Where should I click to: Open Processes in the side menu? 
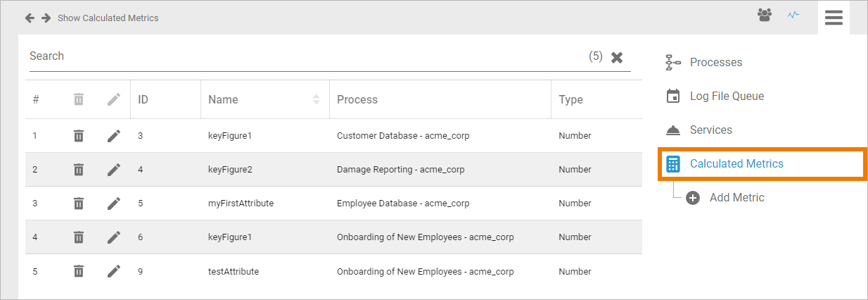point(715,63)
